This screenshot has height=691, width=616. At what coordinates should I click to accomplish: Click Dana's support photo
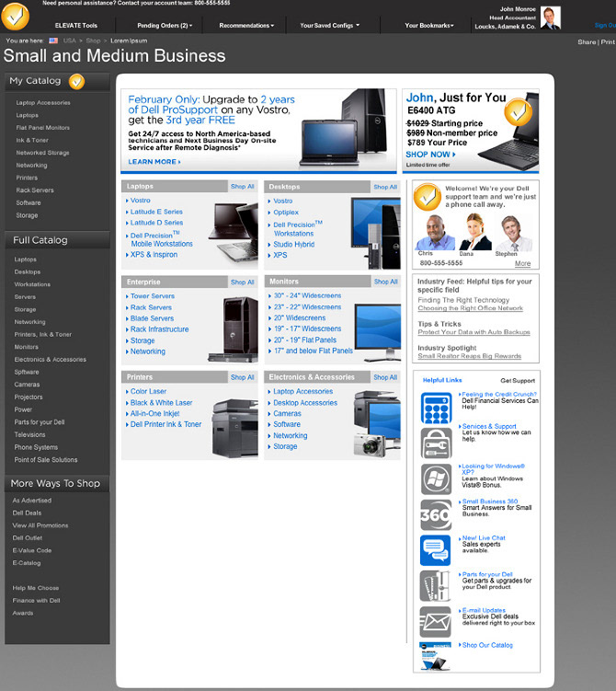[475, 232]
